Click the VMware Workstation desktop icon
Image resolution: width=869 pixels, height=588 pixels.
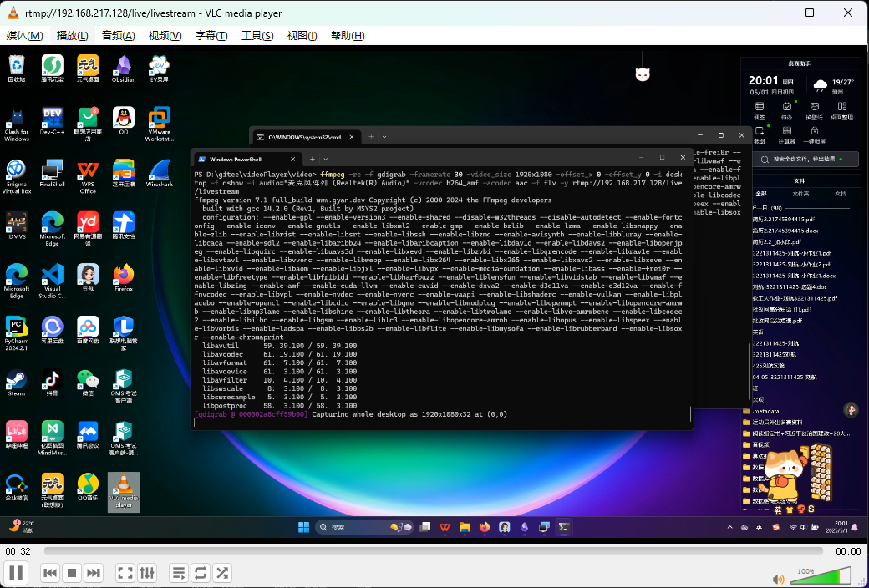click(159, 124)
